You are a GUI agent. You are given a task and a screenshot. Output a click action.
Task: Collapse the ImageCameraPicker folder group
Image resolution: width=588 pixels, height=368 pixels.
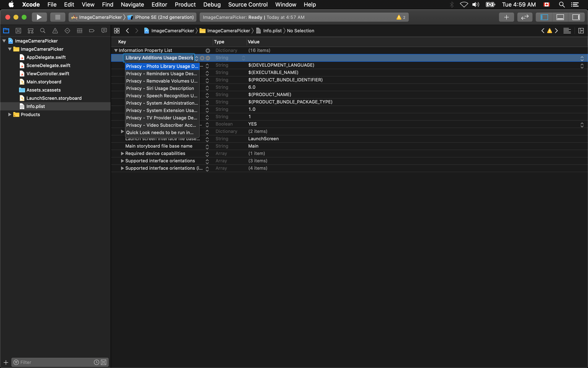click(10, 49)
